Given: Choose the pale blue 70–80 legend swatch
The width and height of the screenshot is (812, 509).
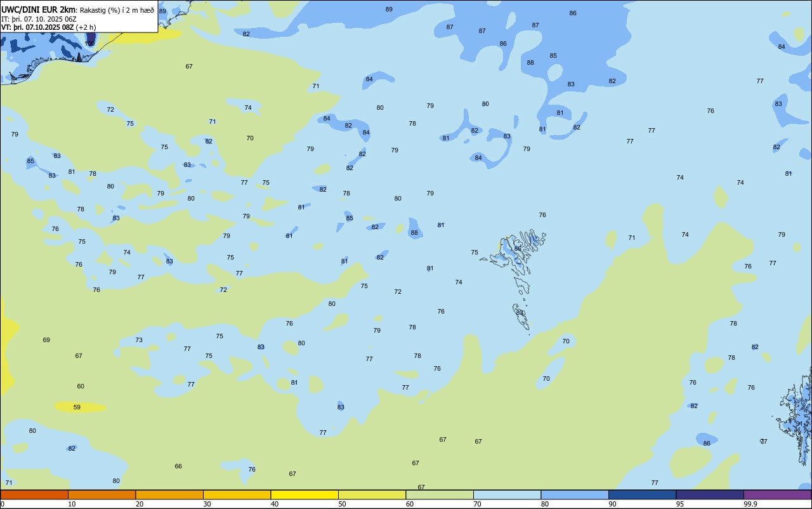Looking at the screenshot, I should tap(507, 494).
